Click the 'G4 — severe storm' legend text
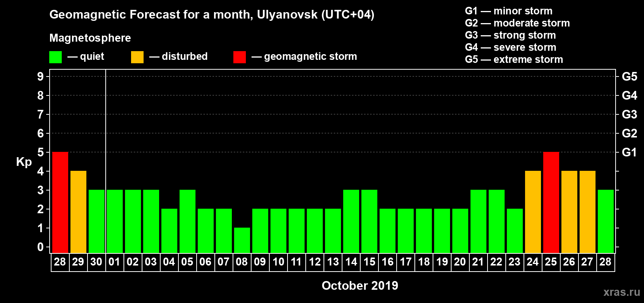This screenshot has width=644, height=303. pos(511,47)
